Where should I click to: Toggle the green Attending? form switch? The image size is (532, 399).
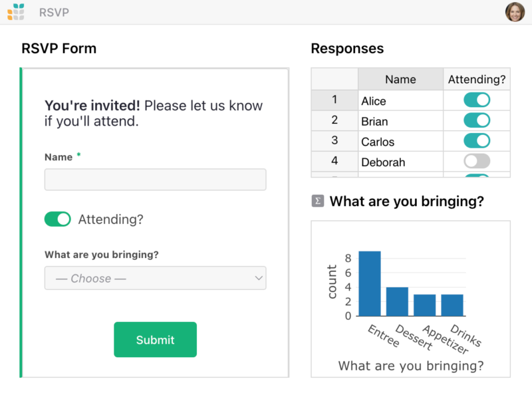point(58,219)
